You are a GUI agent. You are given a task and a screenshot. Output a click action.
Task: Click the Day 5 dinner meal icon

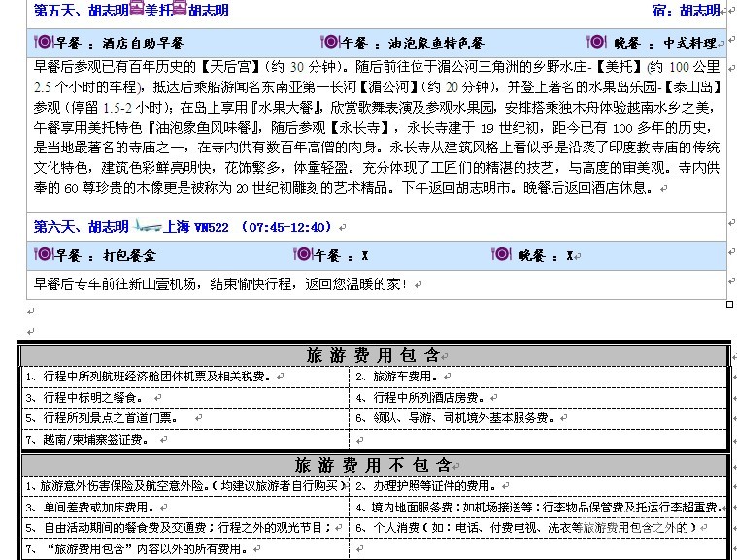pos(596,43)
